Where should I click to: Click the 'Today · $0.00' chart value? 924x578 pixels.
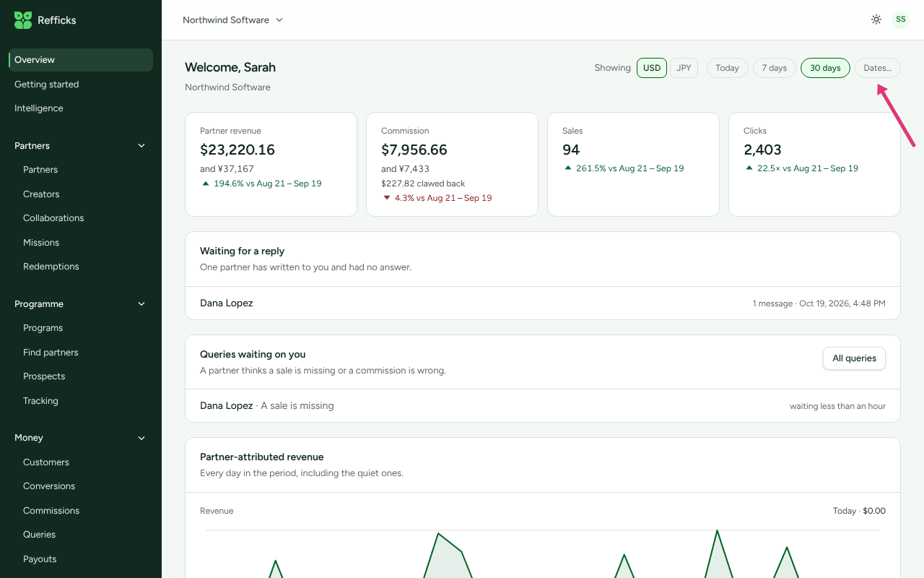[859, 511]
